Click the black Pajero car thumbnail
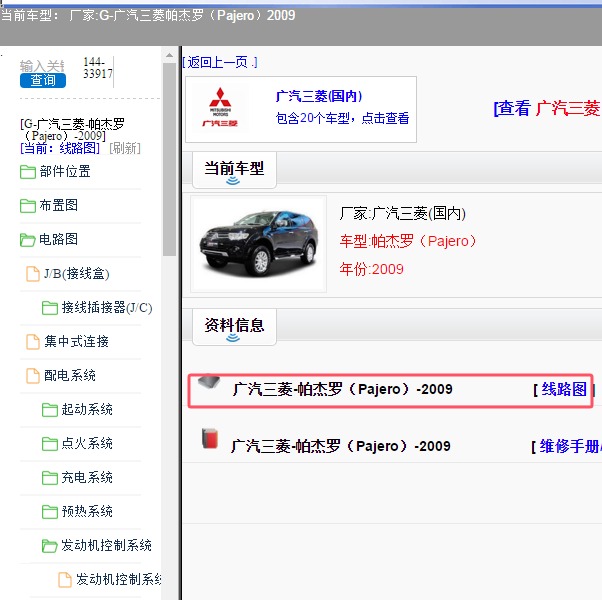 [259, 244]
